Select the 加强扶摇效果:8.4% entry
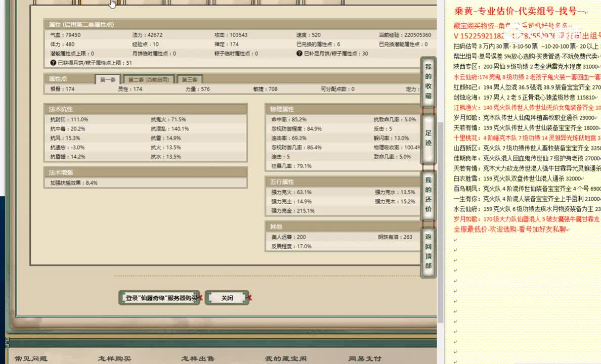The width and height of the screenshot is (601, 364). pos(73,183)
